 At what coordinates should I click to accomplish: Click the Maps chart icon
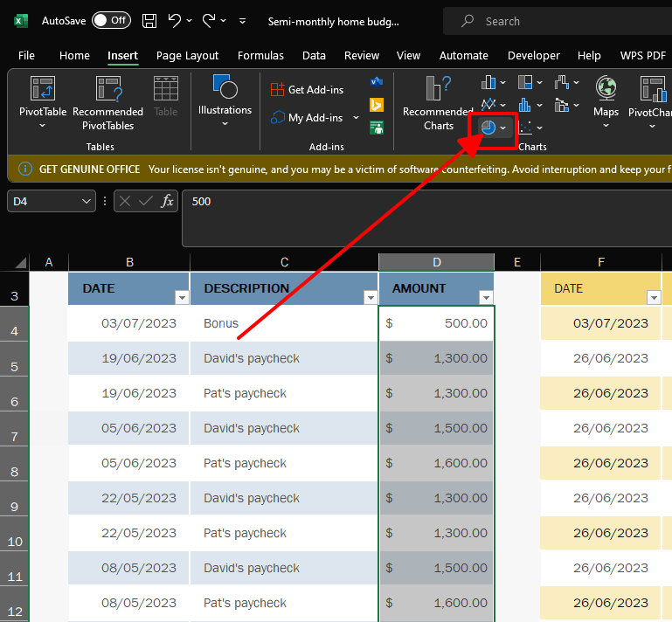tap(606, 90)
